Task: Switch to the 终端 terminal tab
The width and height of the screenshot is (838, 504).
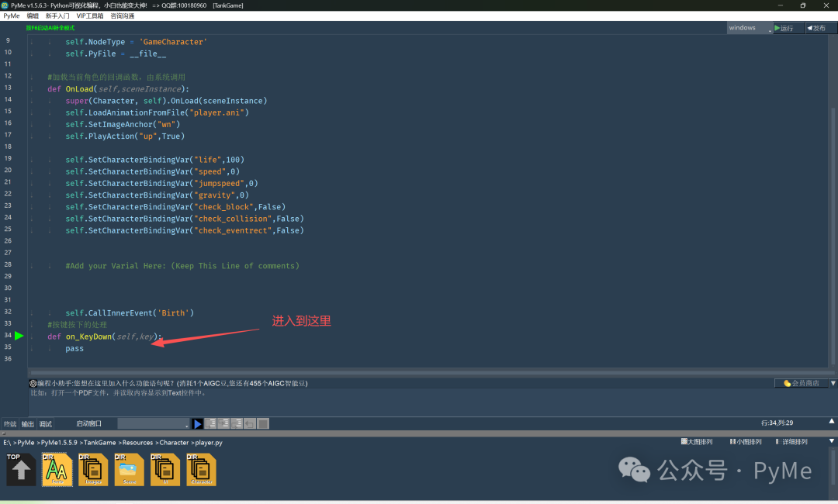Action: [x=10, y=424]
